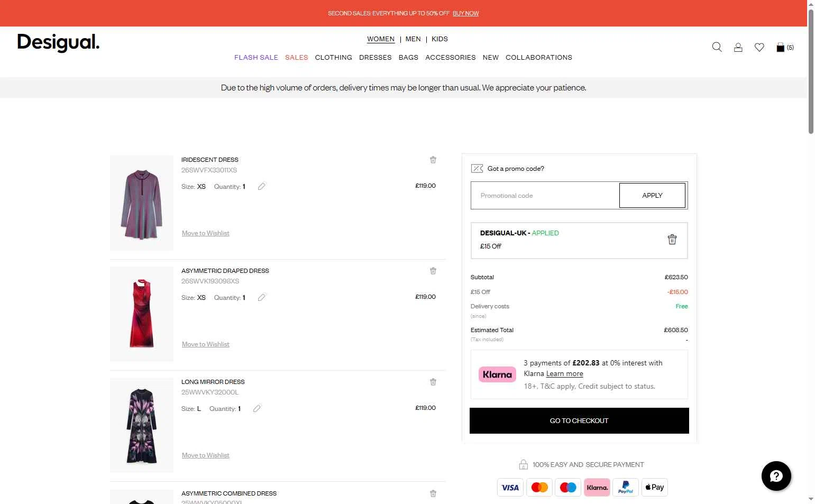This screenshot has width=815, height=504.
Task: Click the promo code ticket icon
Action: [477, 169]
